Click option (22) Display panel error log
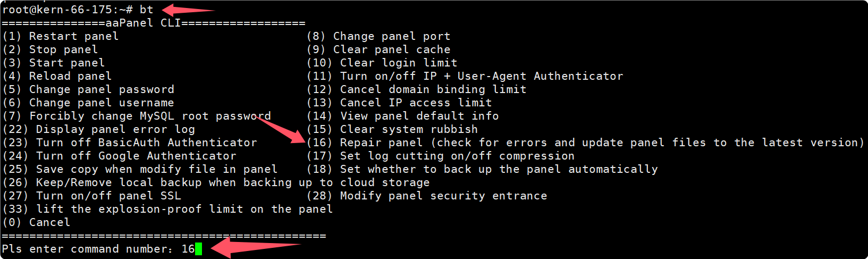This screenshot has height=259, width=868. tap(99, 129)
